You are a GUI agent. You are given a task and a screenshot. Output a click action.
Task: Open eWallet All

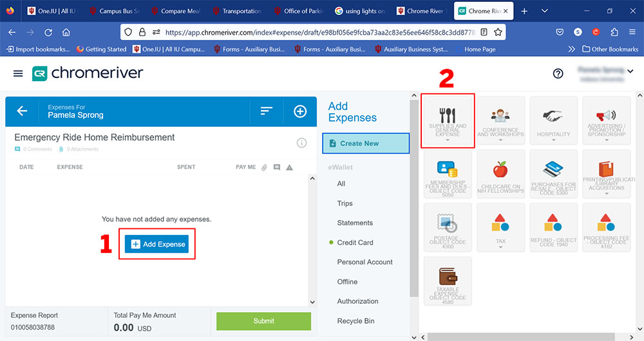(x=341, y=184)
